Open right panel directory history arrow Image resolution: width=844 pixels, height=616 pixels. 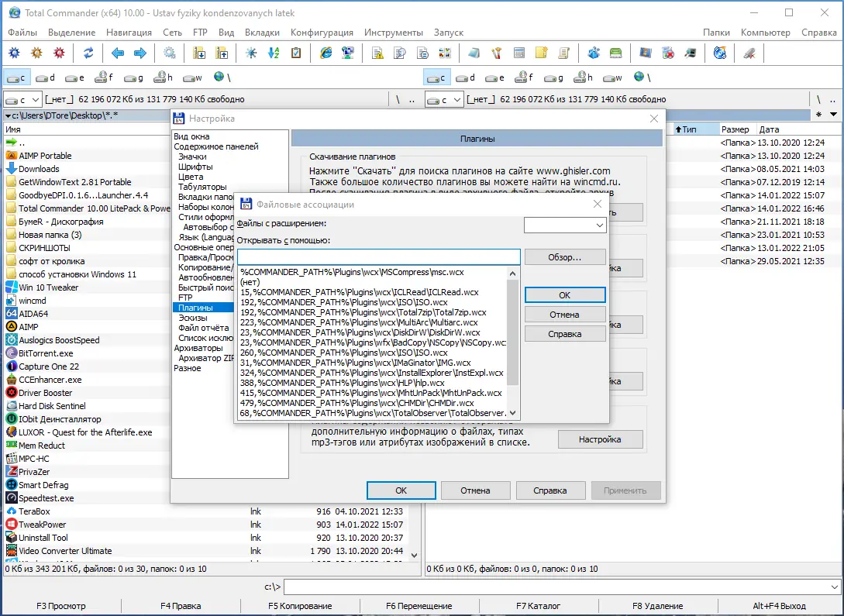point(833,115)
